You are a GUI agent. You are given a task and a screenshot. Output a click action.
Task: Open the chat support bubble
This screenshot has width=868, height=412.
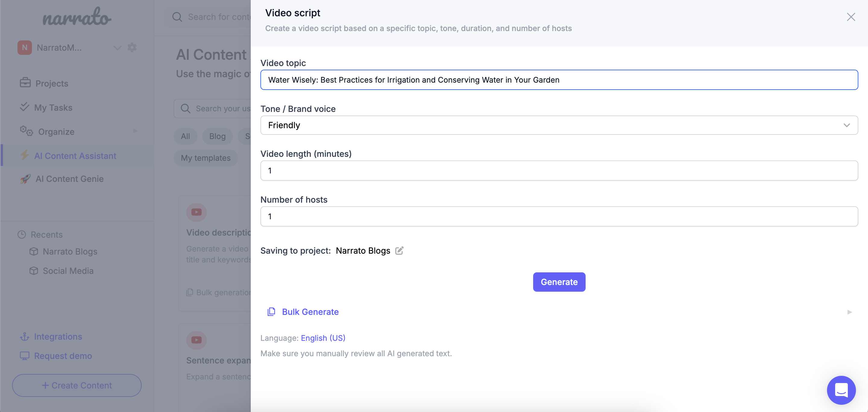click(x=841, y=390)
